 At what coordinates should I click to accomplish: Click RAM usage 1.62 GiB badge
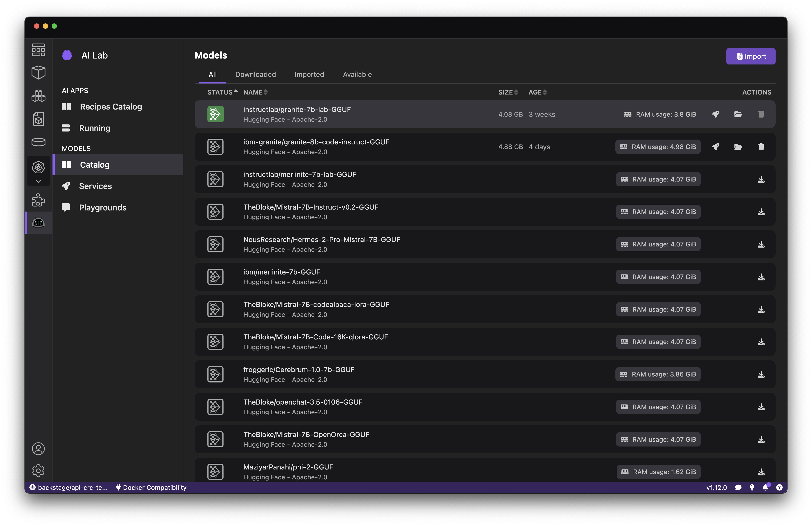tap(658, 472)
